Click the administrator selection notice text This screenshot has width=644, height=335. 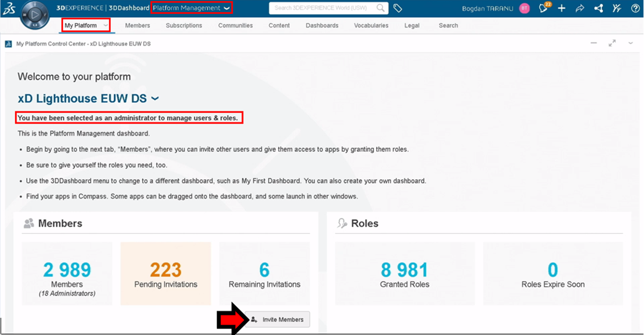click(x=128, y=118)
